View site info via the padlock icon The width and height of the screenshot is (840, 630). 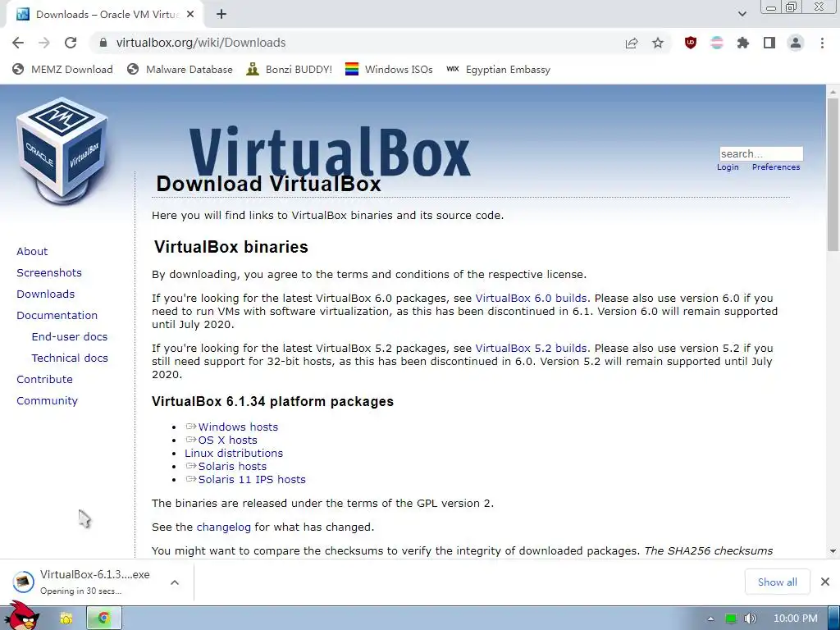click(103, 43)
